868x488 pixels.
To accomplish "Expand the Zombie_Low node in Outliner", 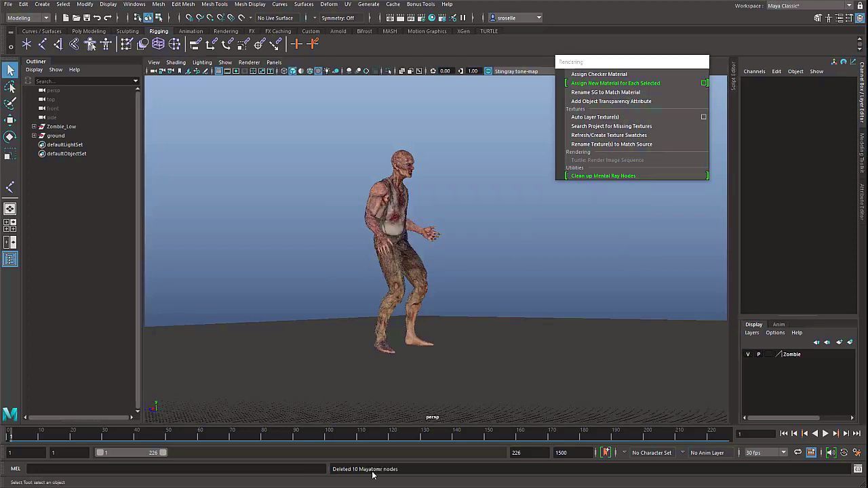I will pos(34,127).
